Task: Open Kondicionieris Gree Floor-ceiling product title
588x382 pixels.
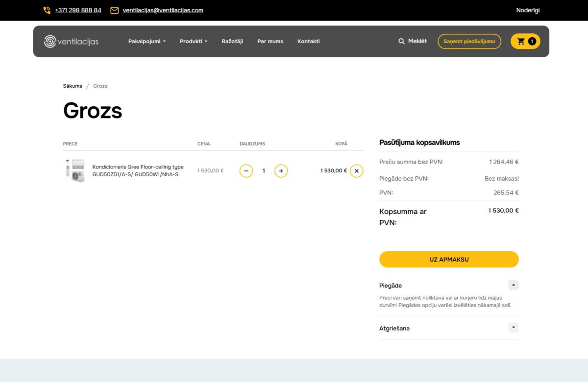Action: [138, 170]
